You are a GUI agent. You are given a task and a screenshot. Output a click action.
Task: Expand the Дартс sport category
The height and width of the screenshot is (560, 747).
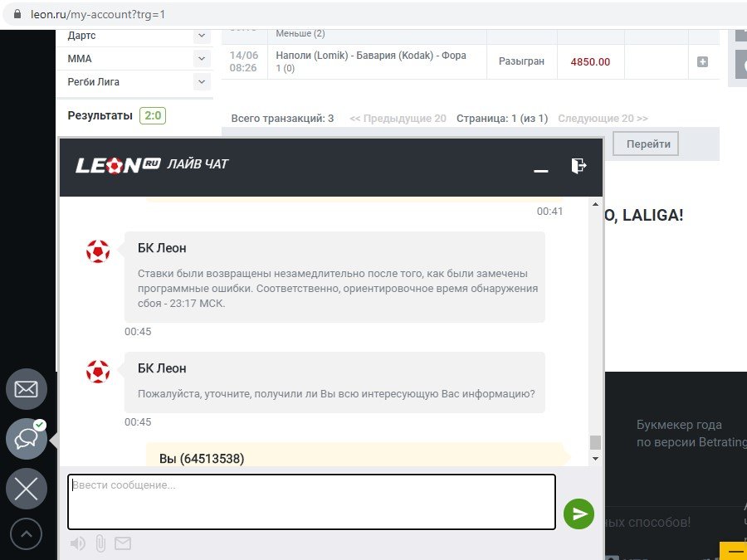201,36
